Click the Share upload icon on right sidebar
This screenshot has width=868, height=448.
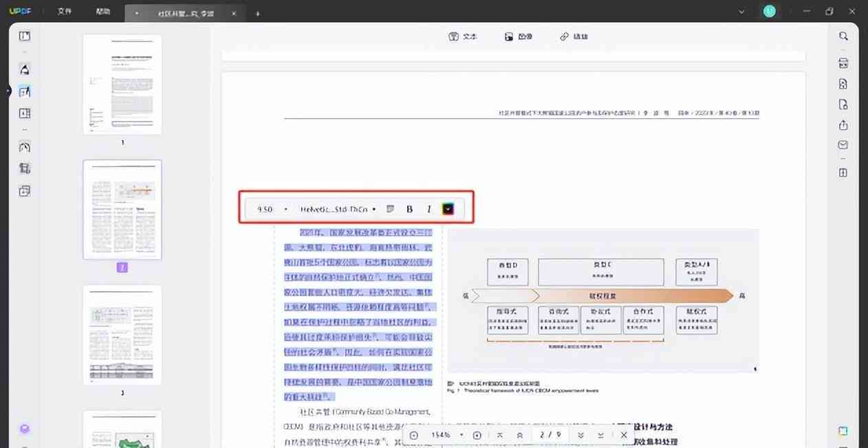(x=843, y=125)
